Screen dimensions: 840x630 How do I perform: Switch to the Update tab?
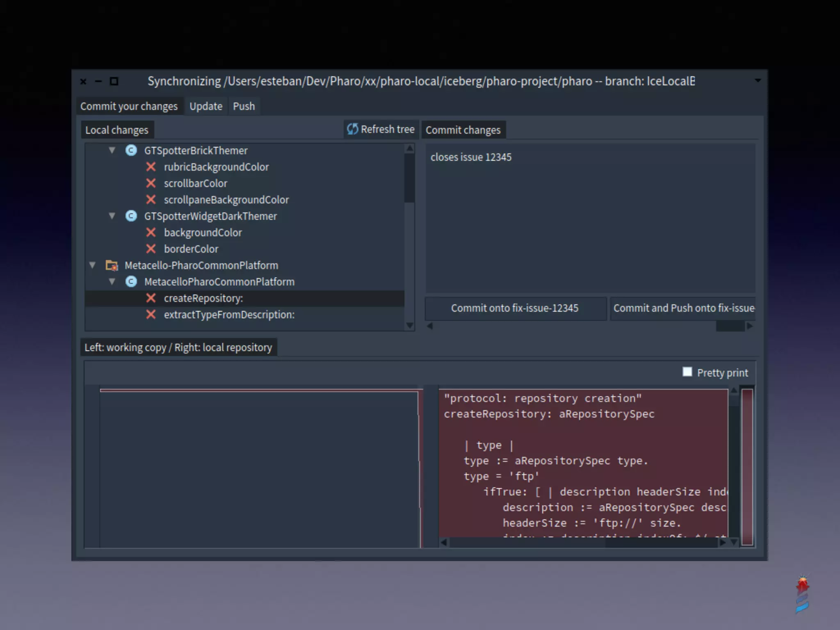click(x=205, y=106)
